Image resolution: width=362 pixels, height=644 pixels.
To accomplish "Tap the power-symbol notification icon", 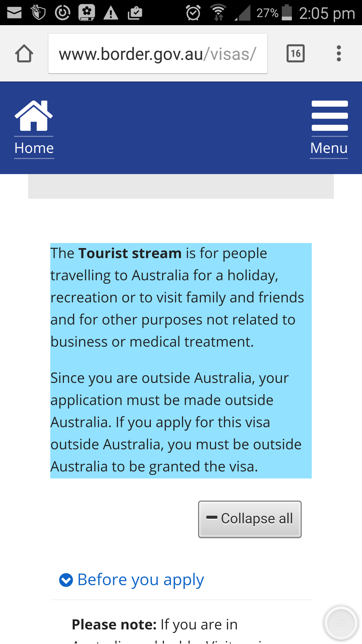I will point(62,13).
